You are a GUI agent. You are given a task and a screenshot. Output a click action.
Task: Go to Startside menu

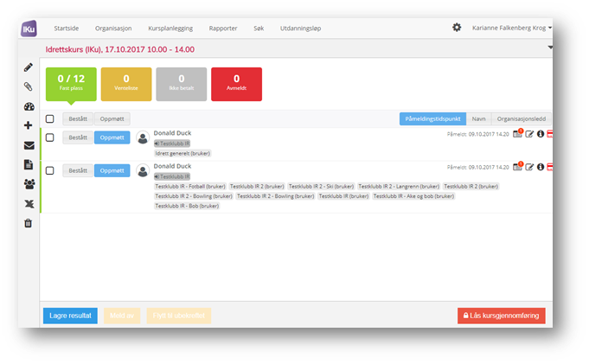[66, 29]
